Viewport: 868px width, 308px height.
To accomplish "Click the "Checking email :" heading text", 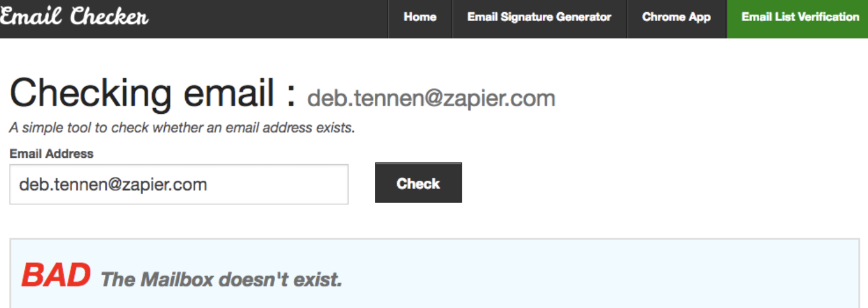I will point(153,93).
